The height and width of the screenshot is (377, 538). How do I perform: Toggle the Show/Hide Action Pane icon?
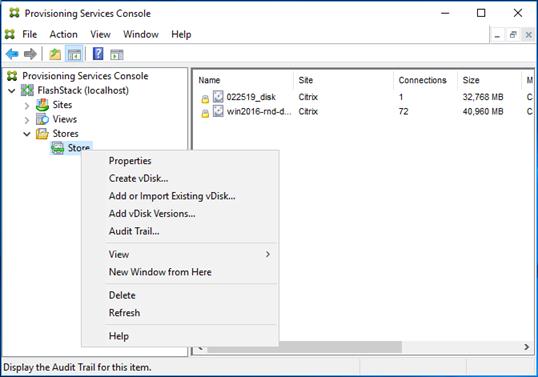(x=117, y=54)
